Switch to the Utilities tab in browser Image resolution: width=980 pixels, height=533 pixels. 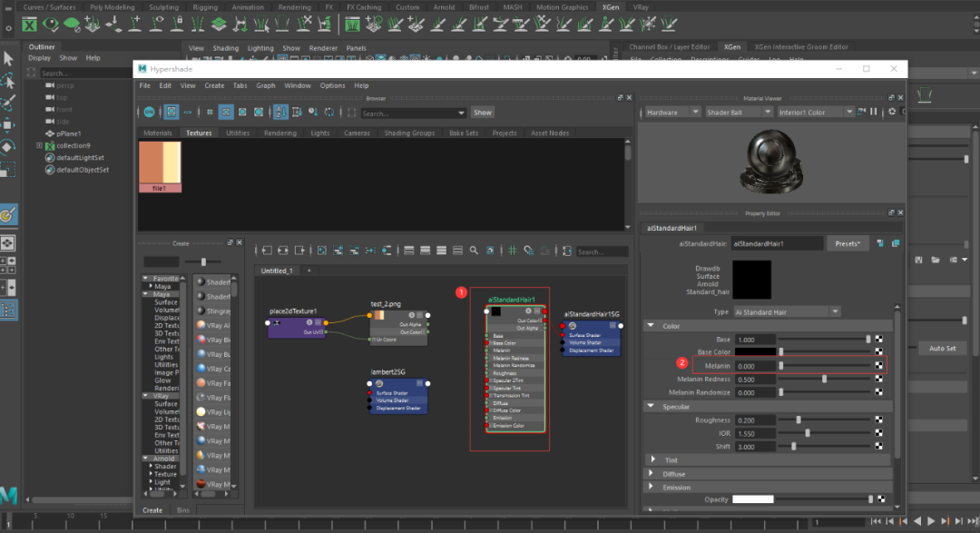(238, 133)
